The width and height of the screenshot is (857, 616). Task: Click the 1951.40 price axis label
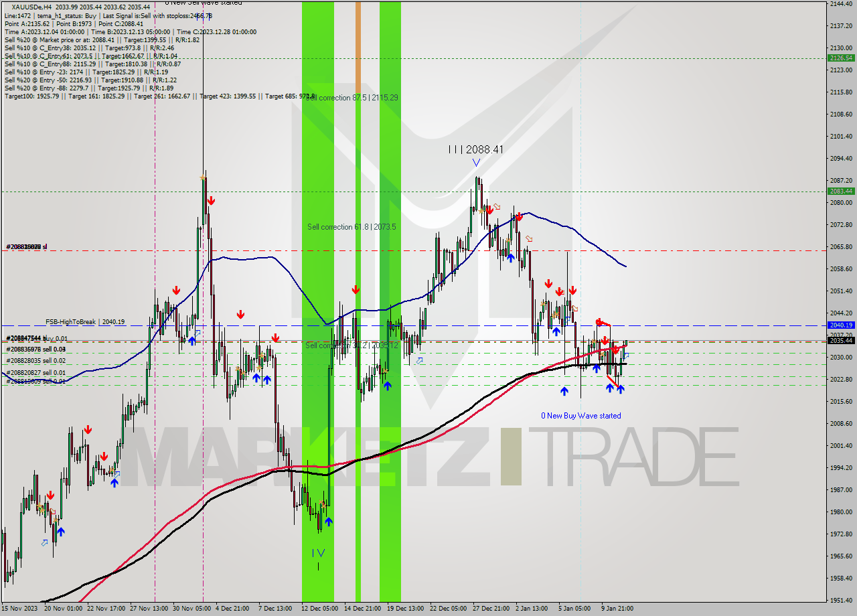tap(841, 600)
